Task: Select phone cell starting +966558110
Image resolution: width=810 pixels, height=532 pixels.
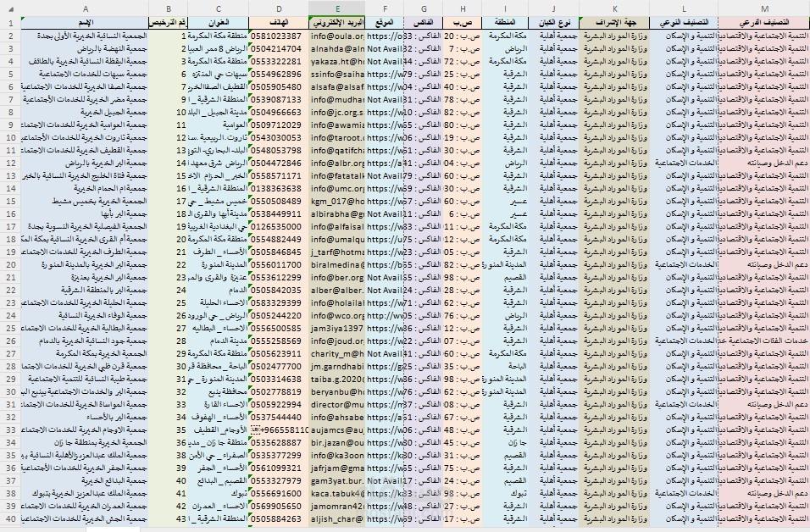Action: [x=279, y=429]
